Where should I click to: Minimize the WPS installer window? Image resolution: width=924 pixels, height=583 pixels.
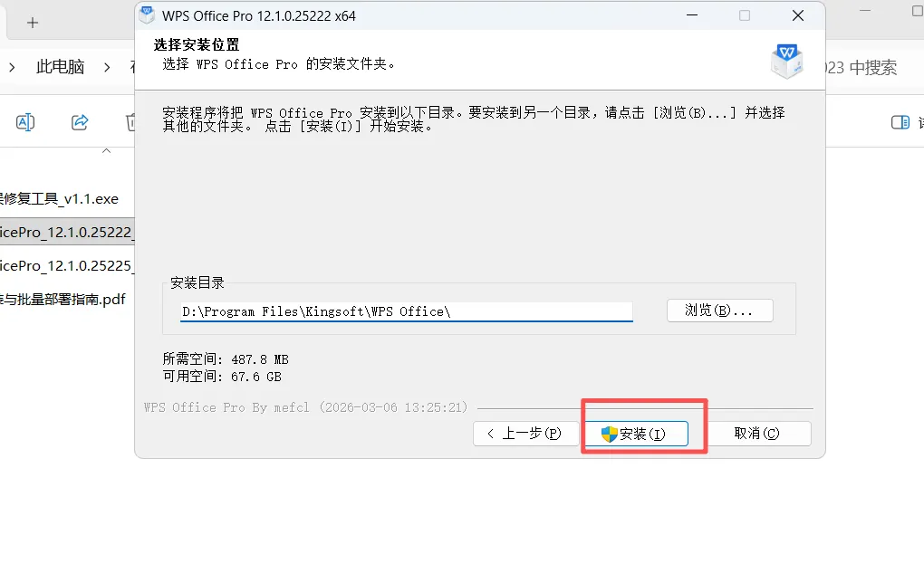pos(692,15)
